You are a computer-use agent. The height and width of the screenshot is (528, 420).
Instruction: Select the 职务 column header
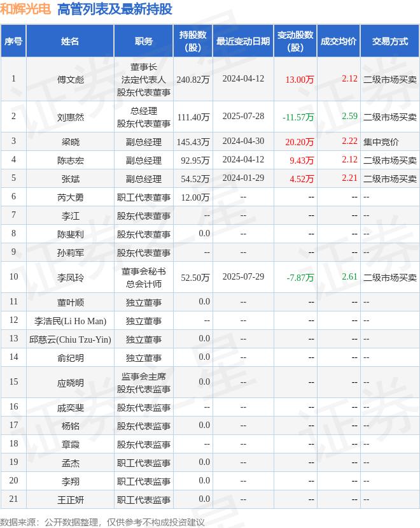point(144,41)
